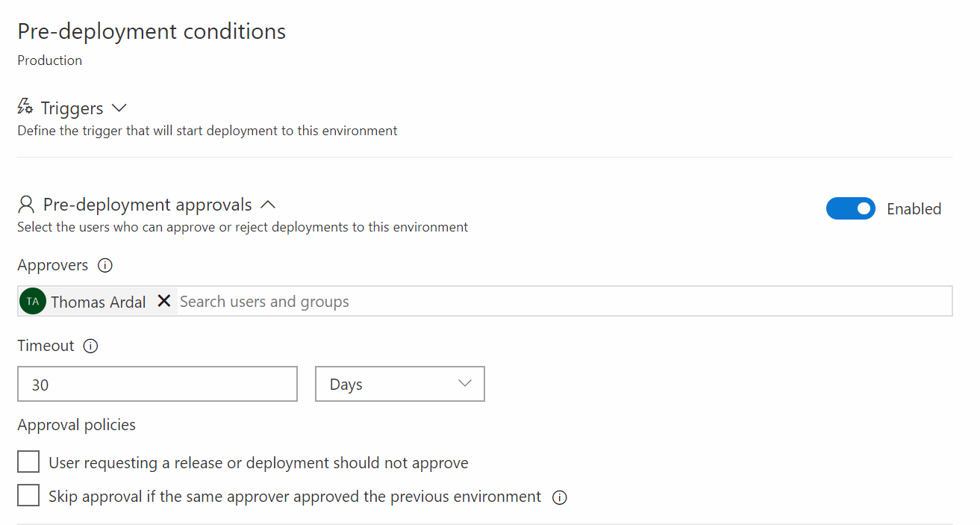The width and height of the screenshot is (980, 525).
Task: Open the timeout unit Days dropdown
Action: [399, 384]
